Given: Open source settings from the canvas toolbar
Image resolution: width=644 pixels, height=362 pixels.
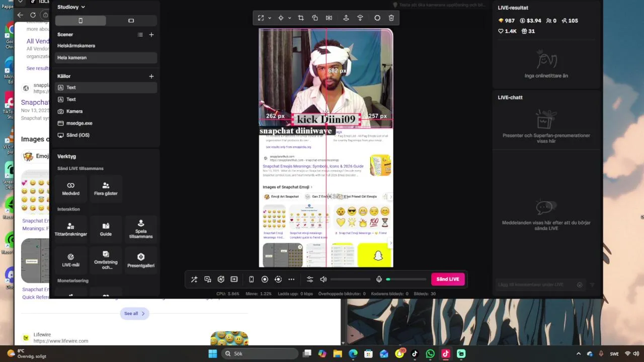Looking at the screenshot, I should tap(377, 18).
